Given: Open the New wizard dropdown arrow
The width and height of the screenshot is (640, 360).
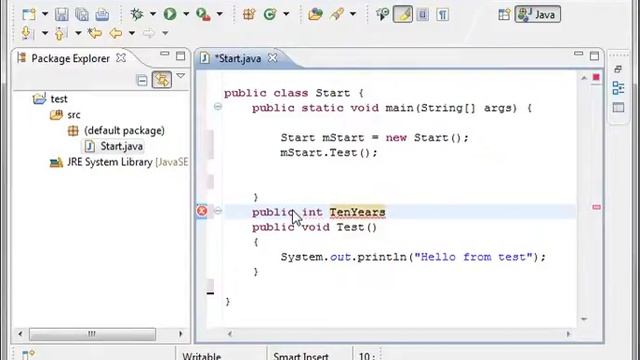Looking at the screenshot, I should 45,14.
